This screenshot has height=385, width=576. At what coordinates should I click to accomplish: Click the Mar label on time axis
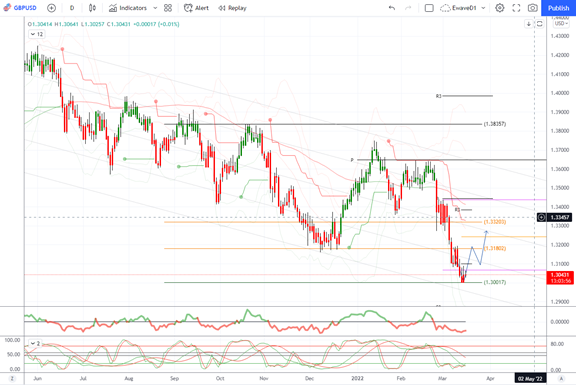(x=442, y=378)
